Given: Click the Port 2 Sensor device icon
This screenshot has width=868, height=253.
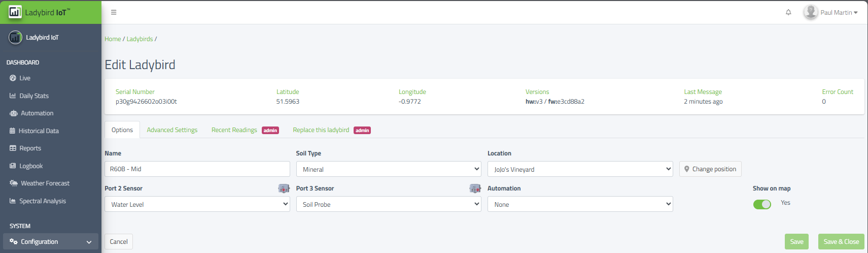Looking at the screenshot, I should coord(284,188).
